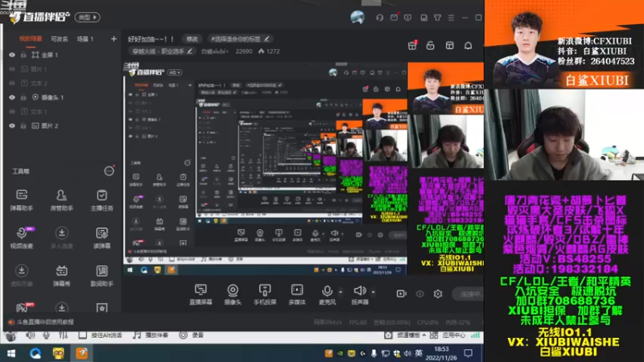The width and height of the screenshot is (644, 362).
Task: Add 手机投屏 phone cast source
Action: pos(265,294)
